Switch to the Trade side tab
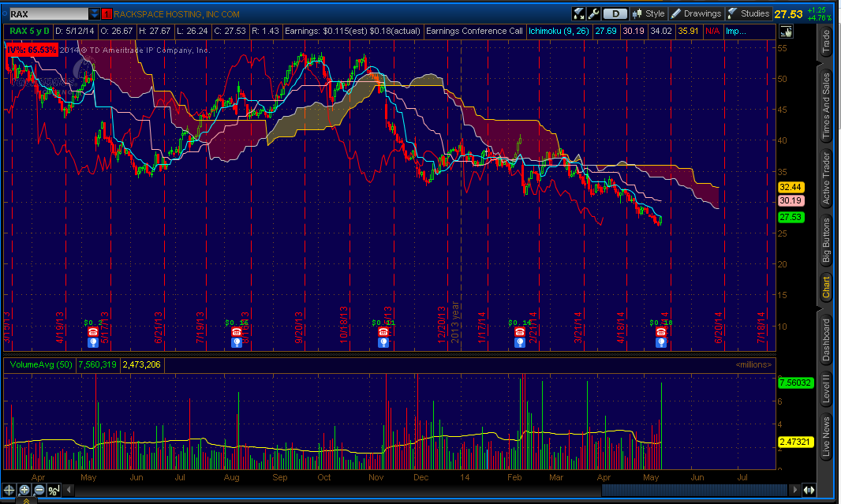841x504 pixels. [x=827, y=41]
